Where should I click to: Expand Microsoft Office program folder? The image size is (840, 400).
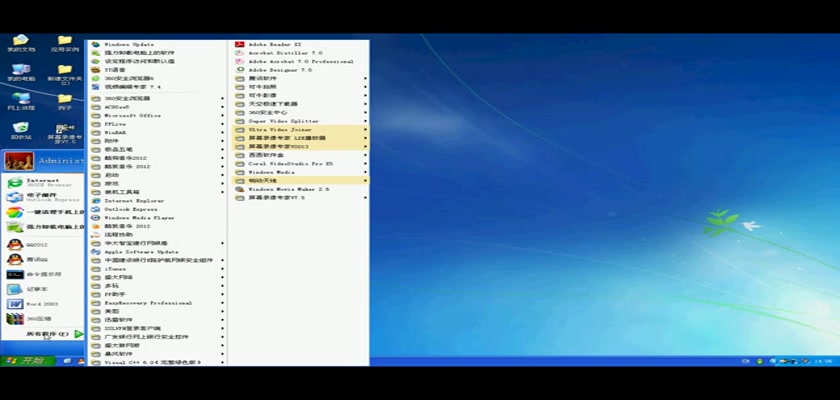coord(156,115)
